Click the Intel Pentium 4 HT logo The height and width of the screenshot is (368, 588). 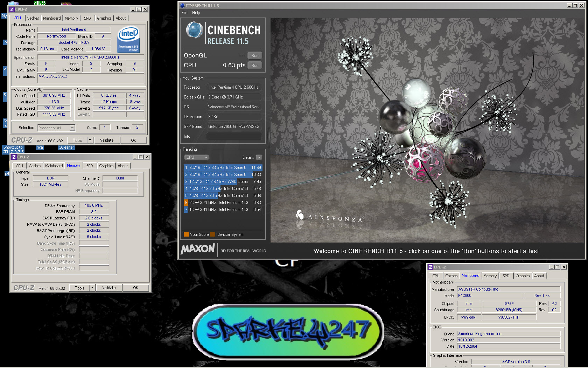point(128,40)
